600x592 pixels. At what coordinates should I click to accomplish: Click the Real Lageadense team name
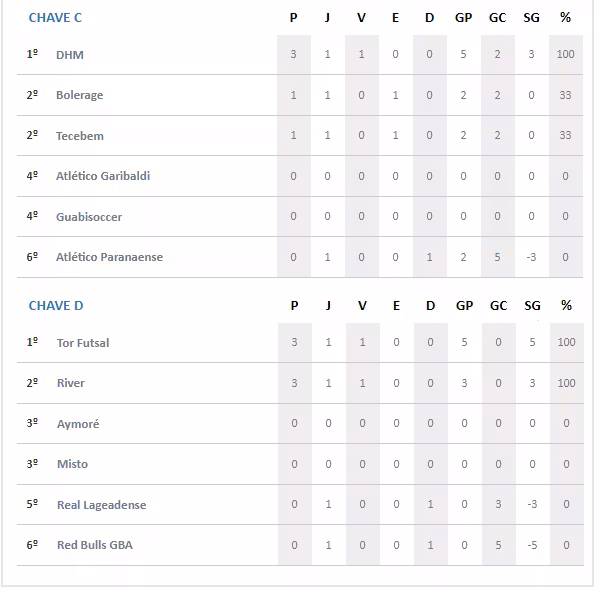[101, 505]
